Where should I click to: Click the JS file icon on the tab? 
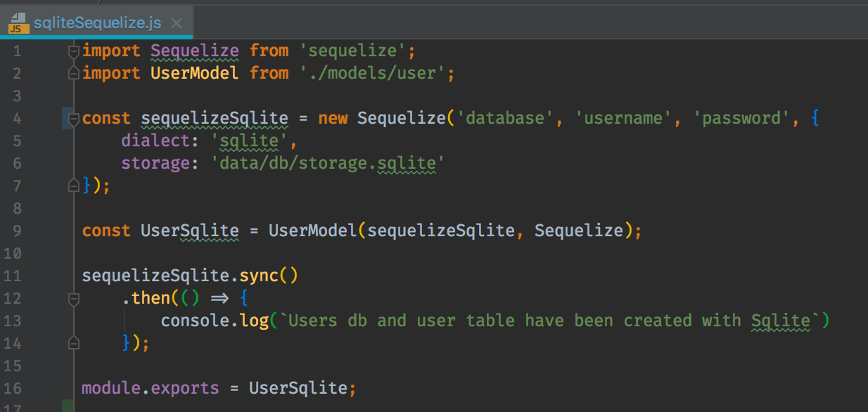tap(18, 22)
